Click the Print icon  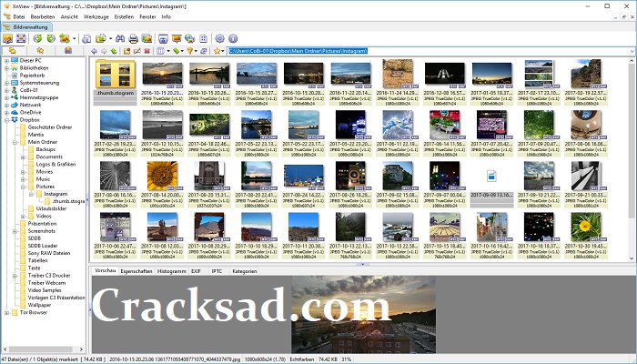pos(133,38)
